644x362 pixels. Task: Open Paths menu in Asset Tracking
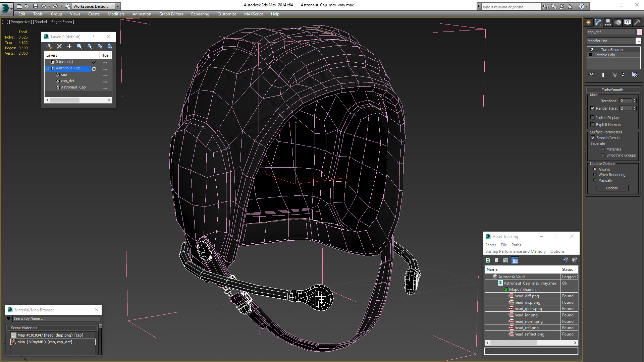pyautogui.click(x=516, y=245)
